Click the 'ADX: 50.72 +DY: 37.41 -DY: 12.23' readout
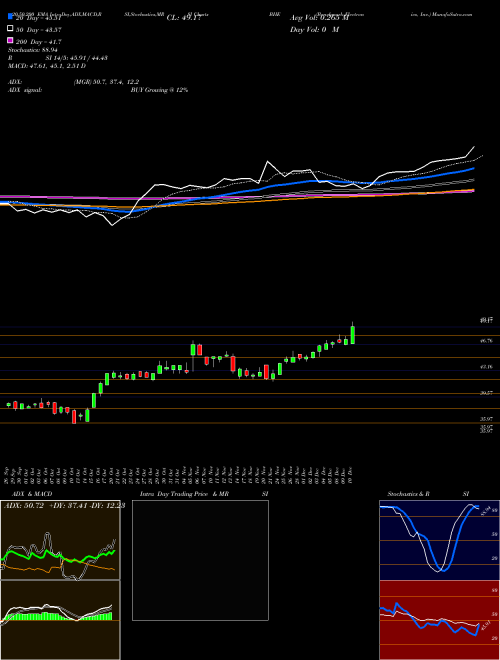The width and height of the screenshot is (500, 660). [64, 506]
